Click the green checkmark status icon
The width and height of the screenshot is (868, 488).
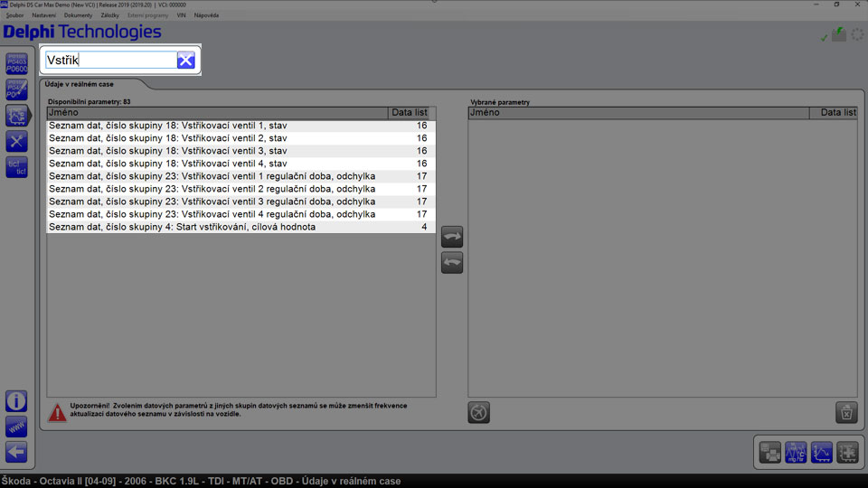(825, 38)
